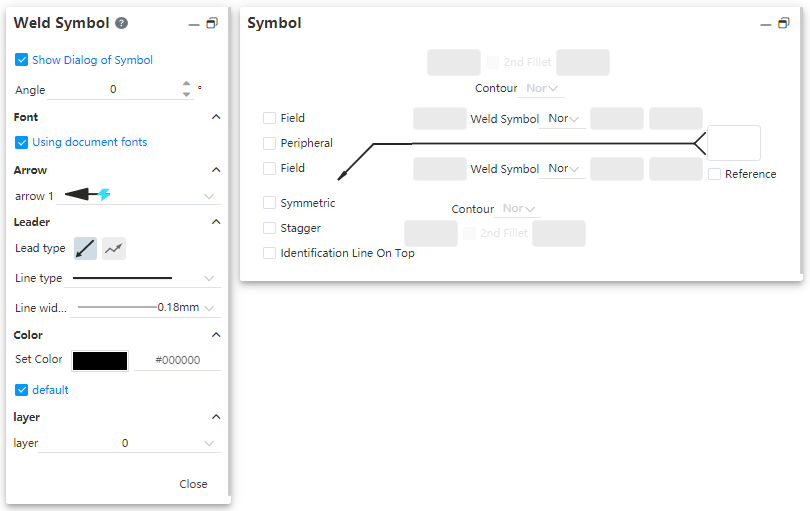Select the polyline lead type icon
Image resolution: width=810 pixels, height=511 pixels.
pyautogui.click(x=114, y=249)
